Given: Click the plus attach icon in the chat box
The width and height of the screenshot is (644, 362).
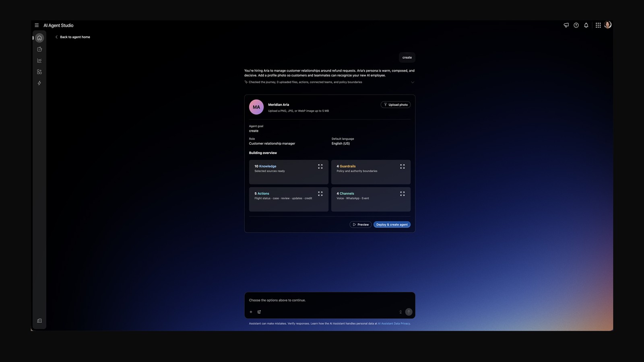Looking at the screenshot, I should click(x=251, y=312).
